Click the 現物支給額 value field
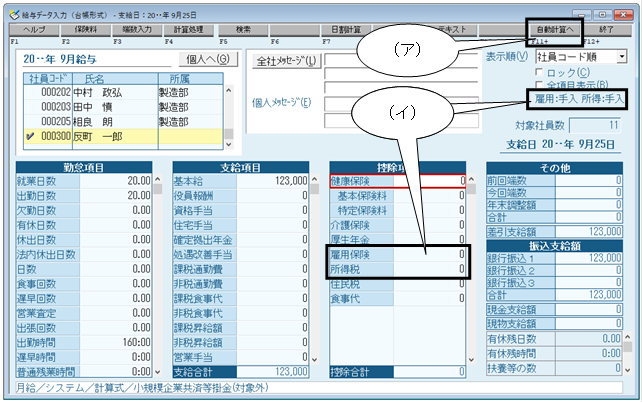642x403 pixels. point(589,324)
